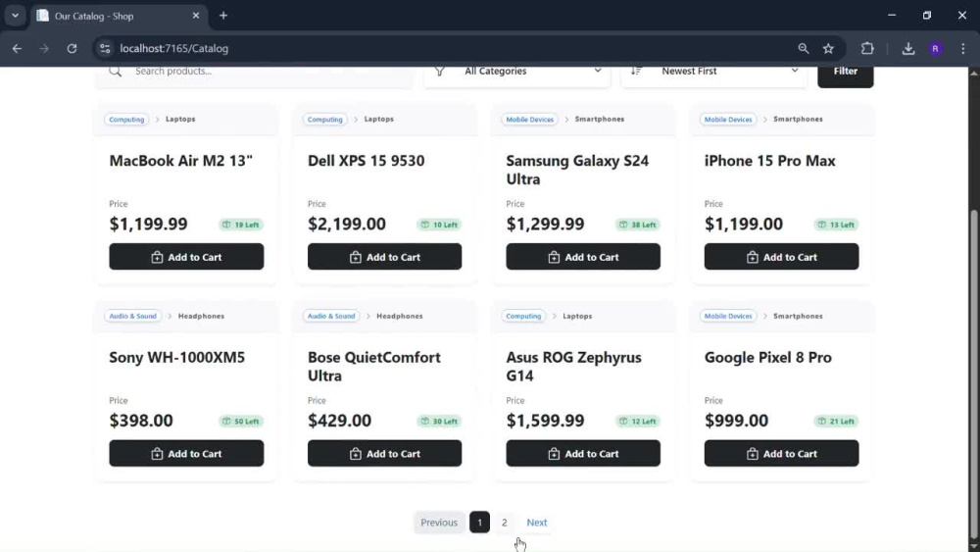Go to page 2 of the catalog

click(505, 523)
